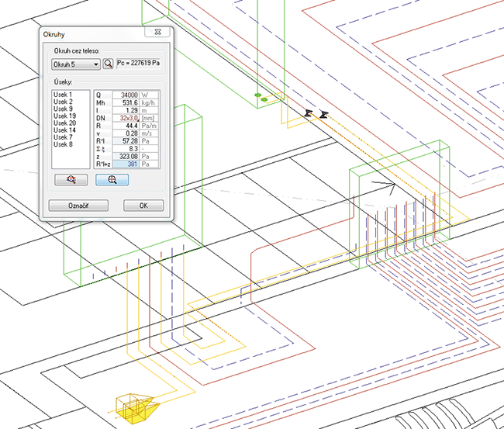Select Usek 7 in the Úseky list

pos(63,137)
